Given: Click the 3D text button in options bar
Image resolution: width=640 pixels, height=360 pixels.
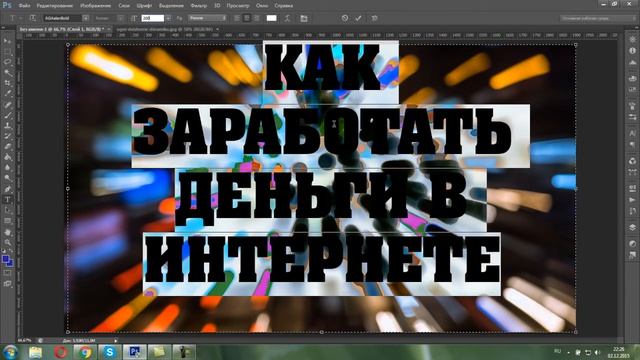Looking at the screenshot, I should tap(374, 18).
